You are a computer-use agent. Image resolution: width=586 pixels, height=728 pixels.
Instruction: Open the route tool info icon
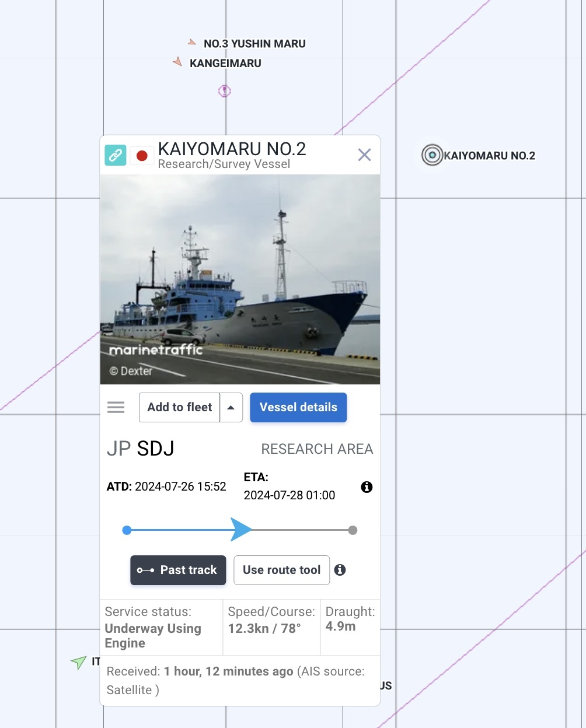coord(340,570)
